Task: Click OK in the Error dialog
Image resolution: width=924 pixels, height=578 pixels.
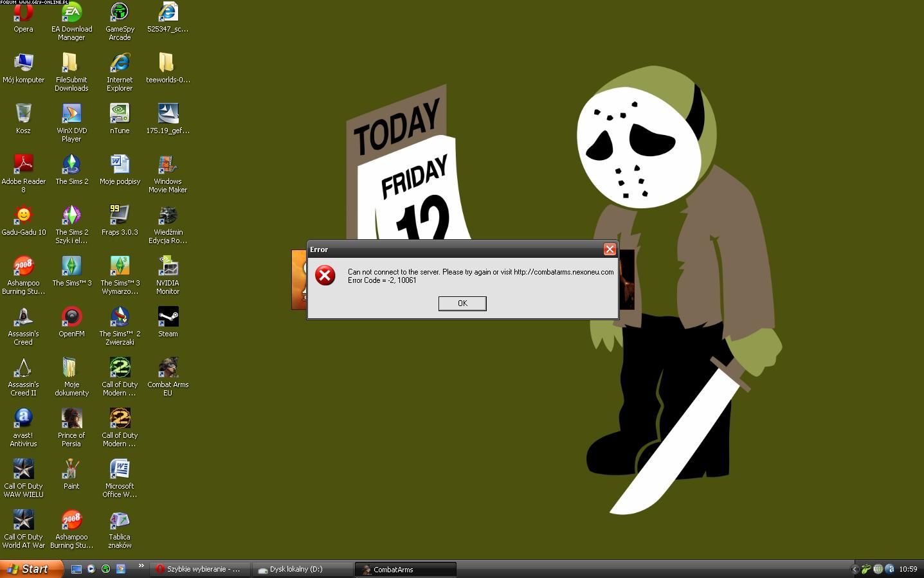Action: (x=462, y=303)
